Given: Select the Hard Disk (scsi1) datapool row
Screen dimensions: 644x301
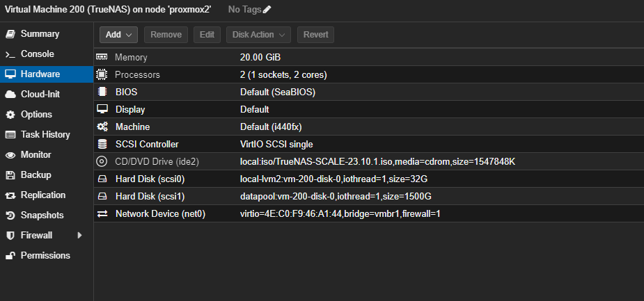Looking at the screenshot, I should tap(336, 196).
